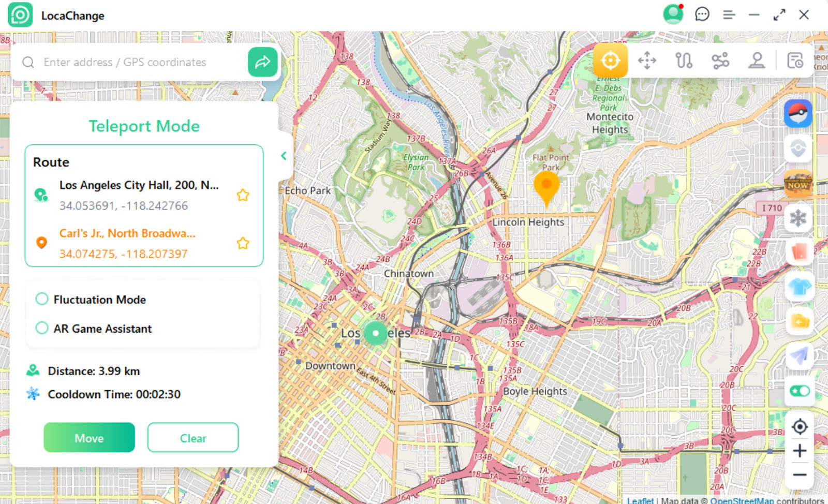Click the Clear button
Viewport: 828px width, 504px height.
[x=193, y=438]
